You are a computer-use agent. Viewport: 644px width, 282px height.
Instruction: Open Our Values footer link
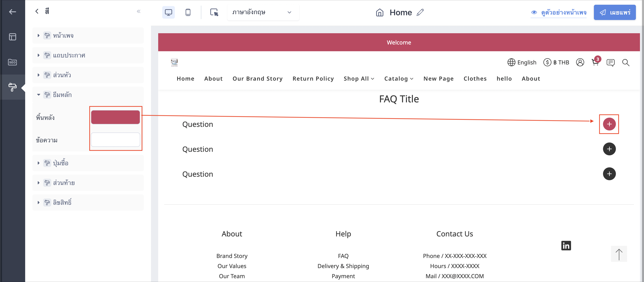[x=232, y=266]
